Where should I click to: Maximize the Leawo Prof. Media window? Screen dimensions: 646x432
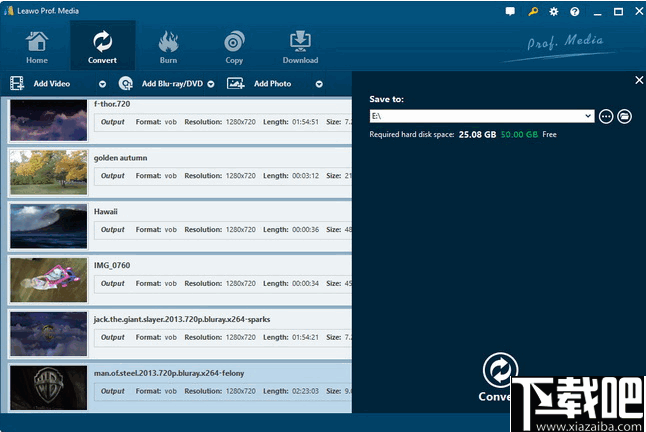click(618, 12)
